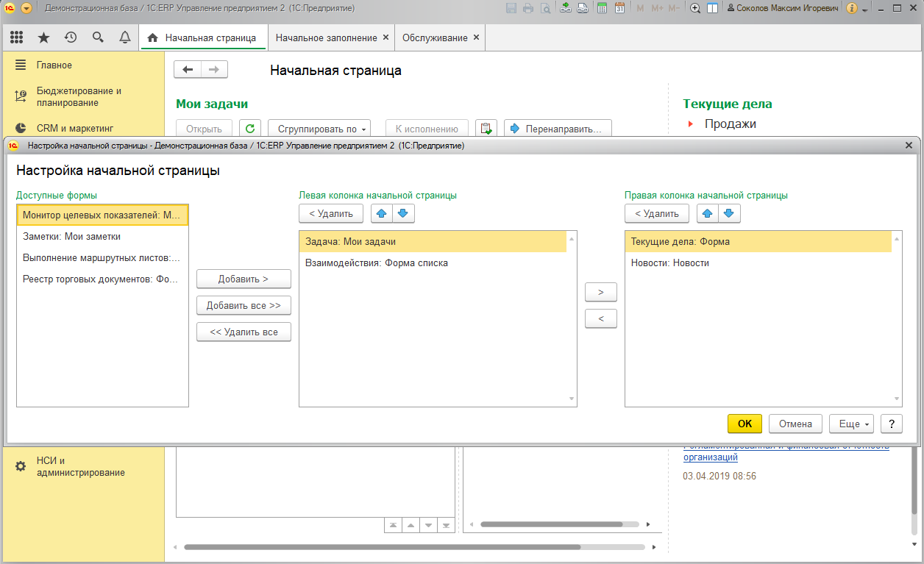Click the Save diskette icon
This screenshot has width=924, height=564.
point(512,8)
